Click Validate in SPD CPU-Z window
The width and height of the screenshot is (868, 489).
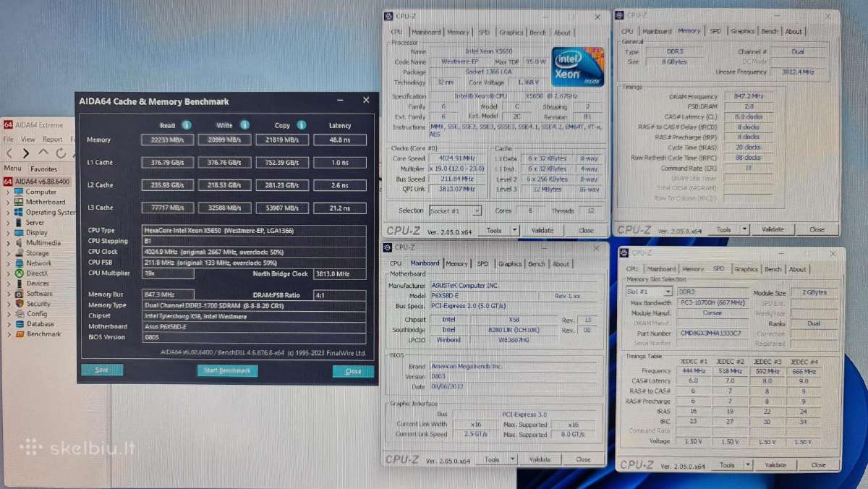pyautogui.click(x=775, y=465)
